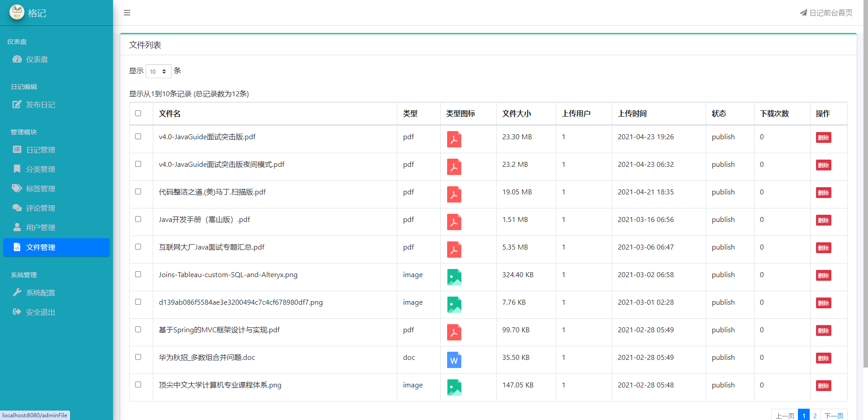Open 日记管理 in the sidebar
The height and width of the screenshot is (420, 868).
point(40,150)
